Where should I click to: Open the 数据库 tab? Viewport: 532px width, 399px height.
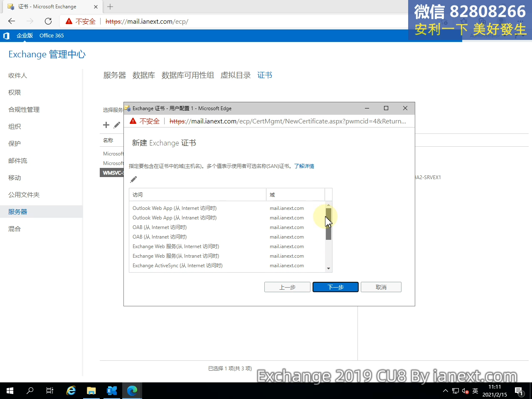coord(144,75)
